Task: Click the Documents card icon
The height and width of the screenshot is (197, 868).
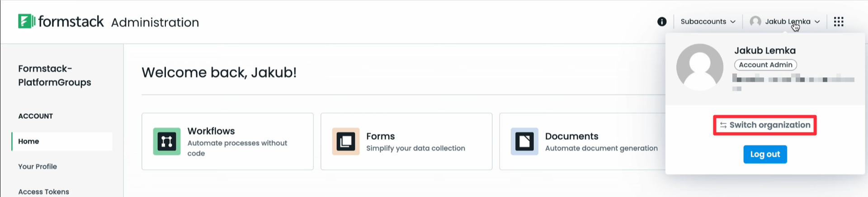Action: [524, 141]
